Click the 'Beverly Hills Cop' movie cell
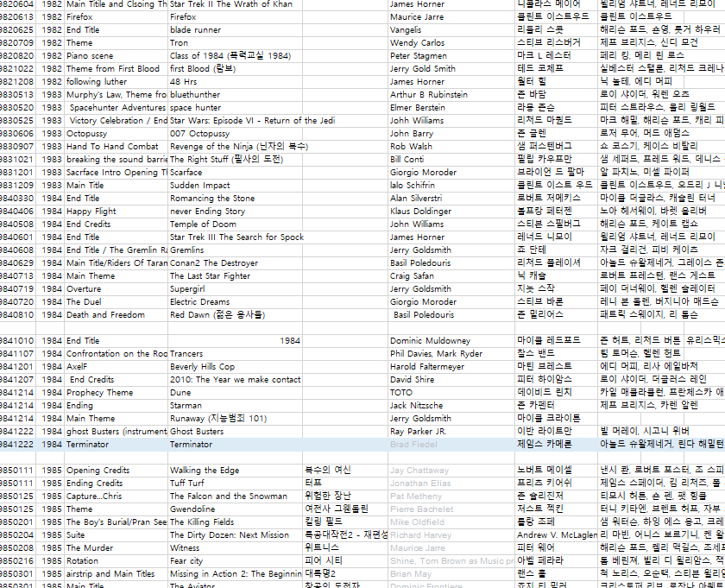Image resolution: width=725 pixels, height=588 pixels. point(235,367)
